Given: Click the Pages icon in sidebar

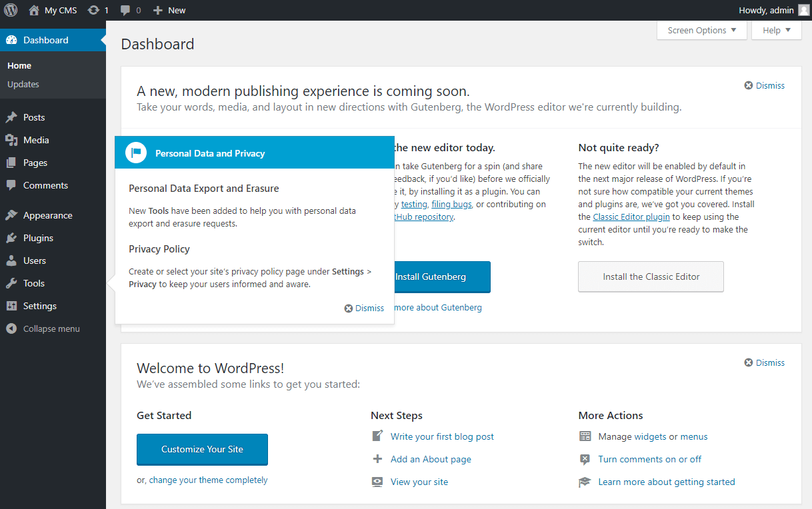Looking at the screenshot, I should point(11,163).
